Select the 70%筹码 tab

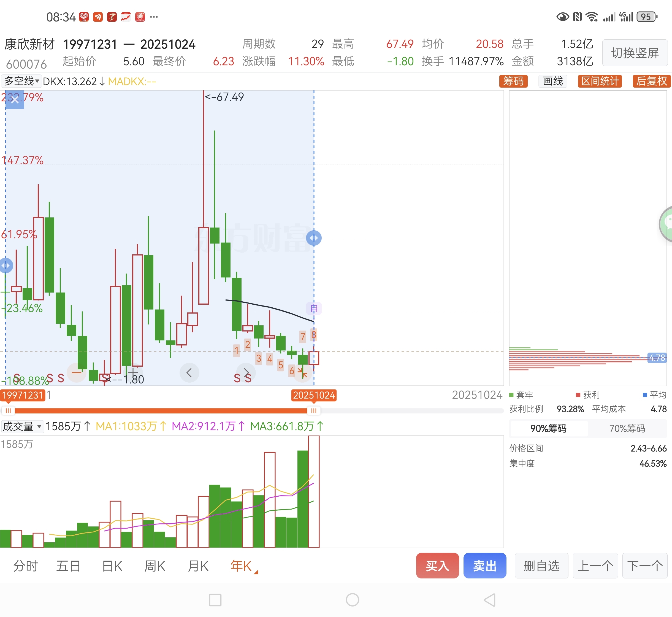tap(627, 428)
